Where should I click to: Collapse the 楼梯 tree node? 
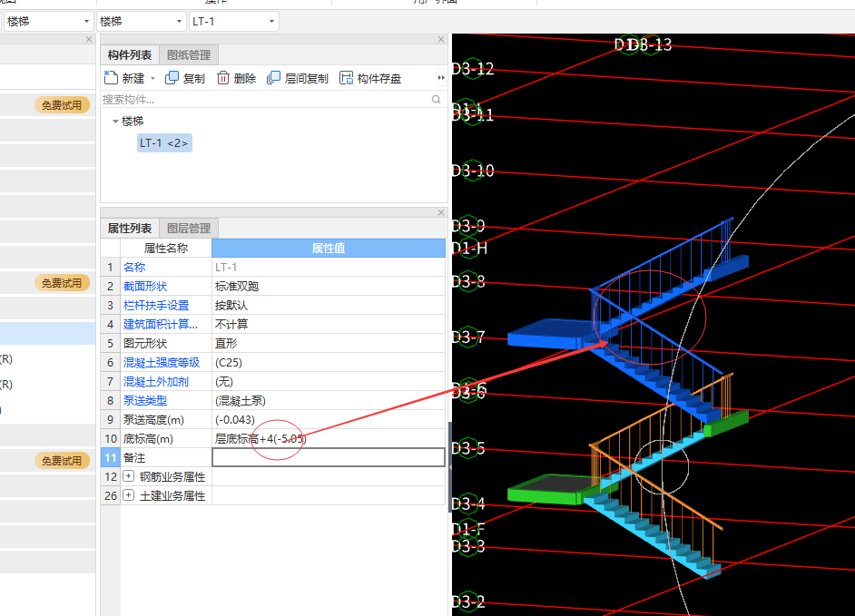115,121
